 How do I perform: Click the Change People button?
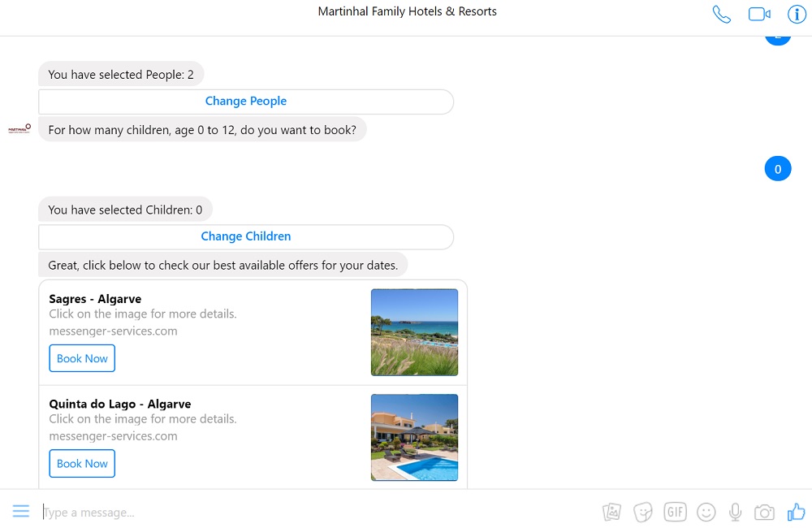(x=246, y=102)
